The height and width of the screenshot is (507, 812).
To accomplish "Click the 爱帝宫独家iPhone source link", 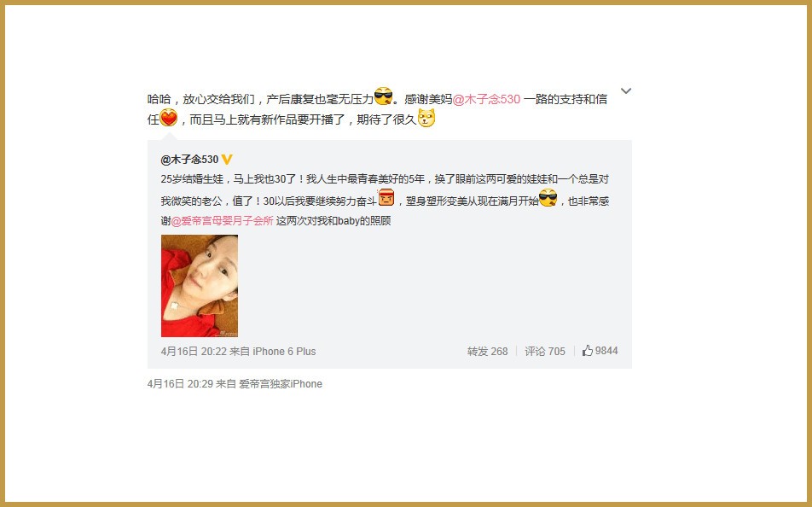I will (x=280, y=384).
